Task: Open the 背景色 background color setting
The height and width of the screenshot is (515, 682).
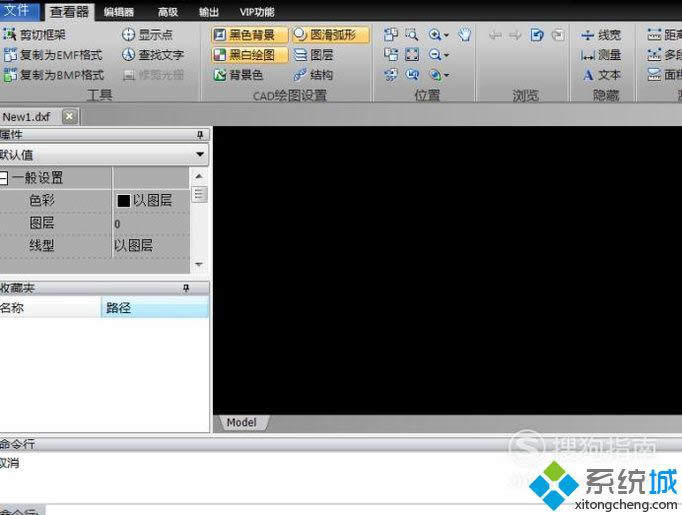Action: pos(238,75)
